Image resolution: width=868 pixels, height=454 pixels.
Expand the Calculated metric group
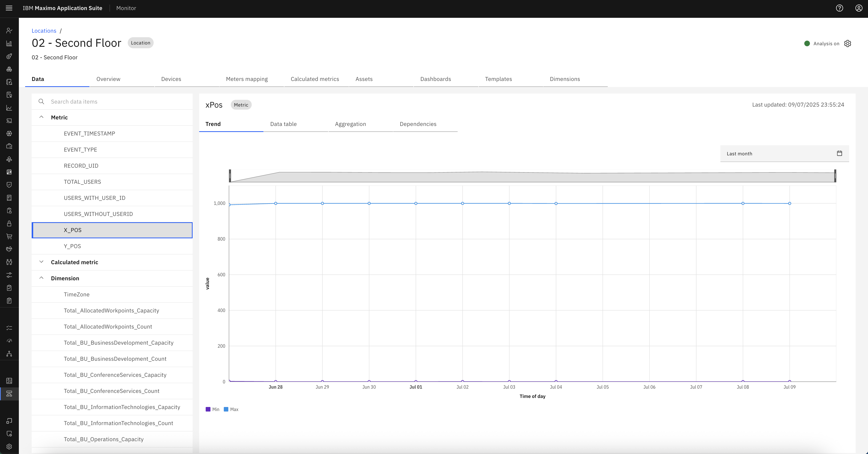tap(41, 262)
